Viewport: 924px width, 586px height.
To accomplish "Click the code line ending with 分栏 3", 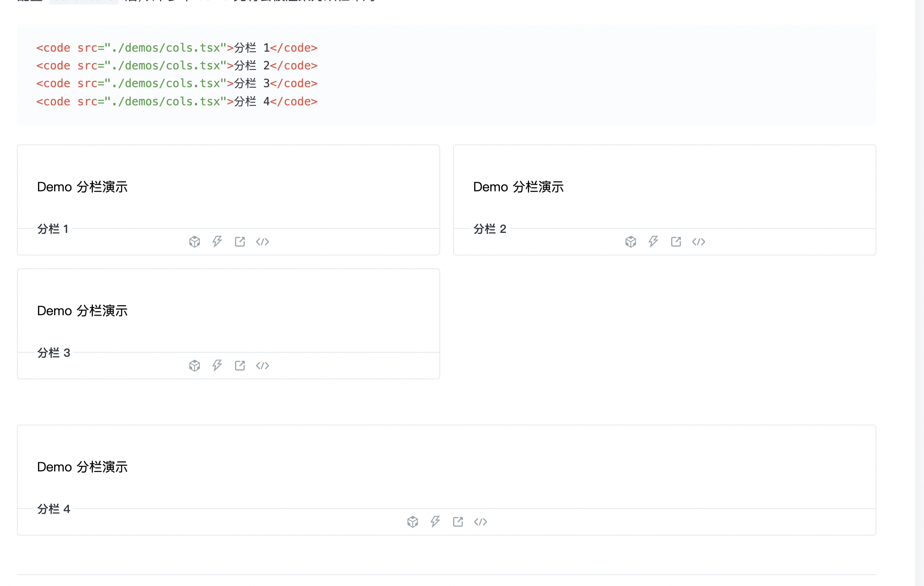I will 177,83.
